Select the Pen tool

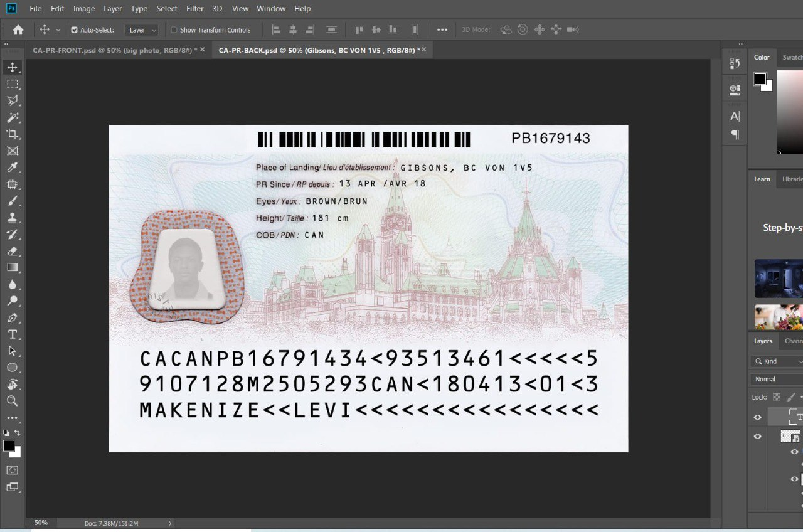(12, 317)
